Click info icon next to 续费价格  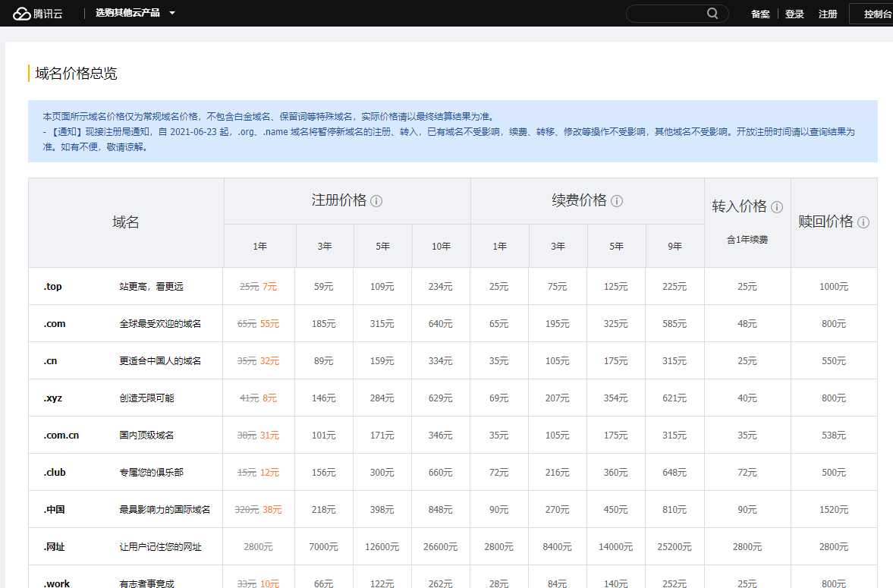coord(617,201)
